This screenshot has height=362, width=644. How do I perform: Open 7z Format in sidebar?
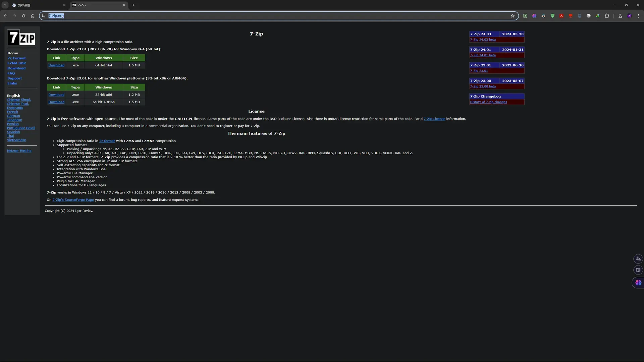click(16, 58)
